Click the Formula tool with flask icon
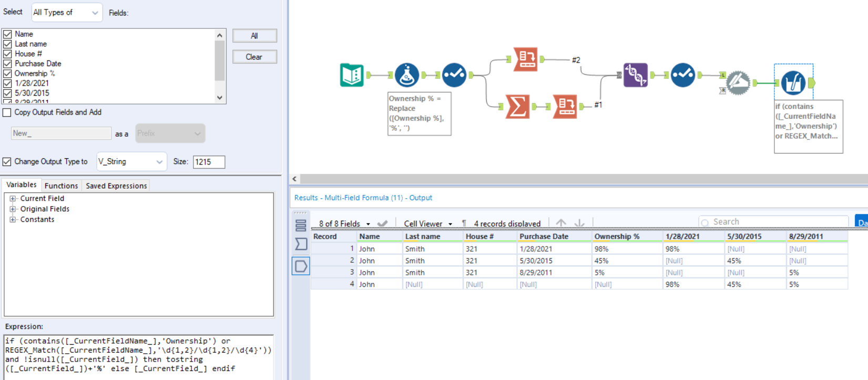Image resolution: width=868 pixels, height=380 pixels. point(406,75)
